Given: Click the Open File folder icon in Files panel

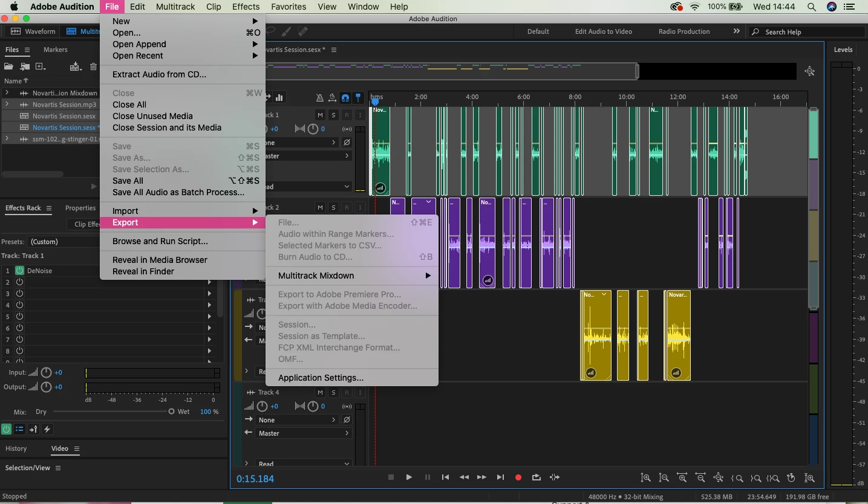Looking at the screenshot, I should pyautogui.click(x=8, y=66).
